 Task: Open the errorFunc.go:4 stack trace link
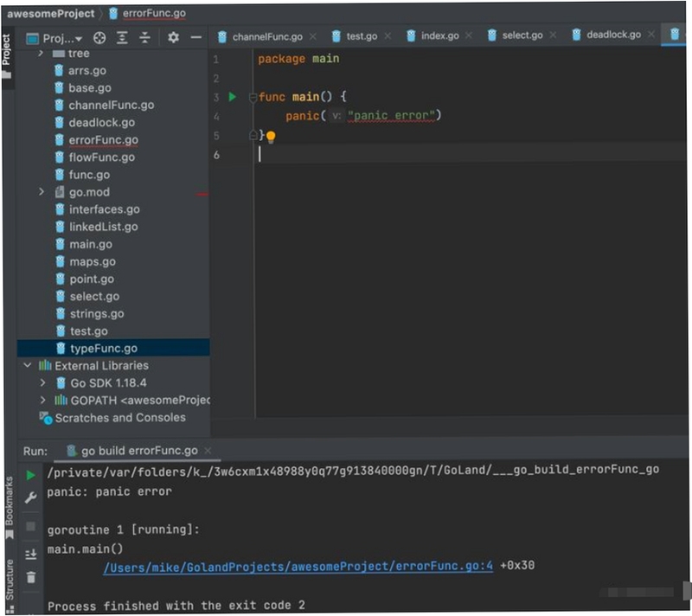point(298,567)
